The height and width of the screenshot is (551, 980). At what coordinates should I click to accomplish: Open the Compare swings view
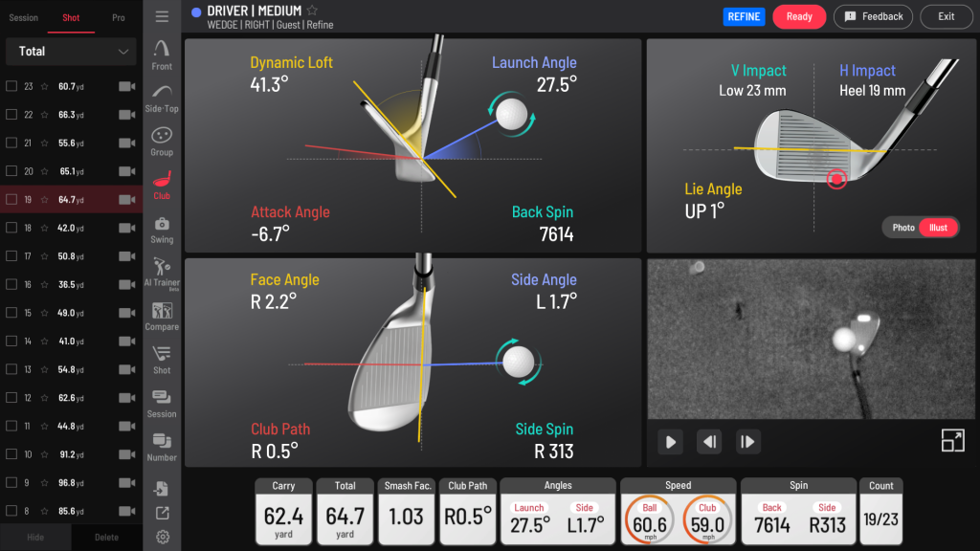click(162, 316)
